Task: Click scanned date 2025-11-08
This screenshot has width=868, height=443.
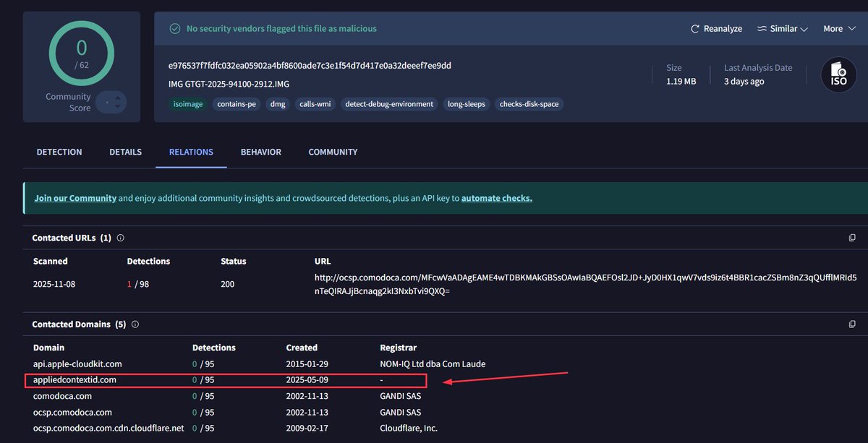Action: click(x=54, y=284)
